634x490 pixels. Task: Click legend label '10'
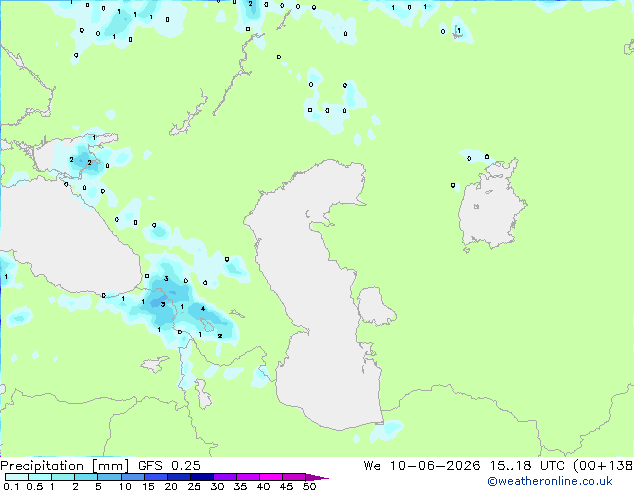point(125,486)
